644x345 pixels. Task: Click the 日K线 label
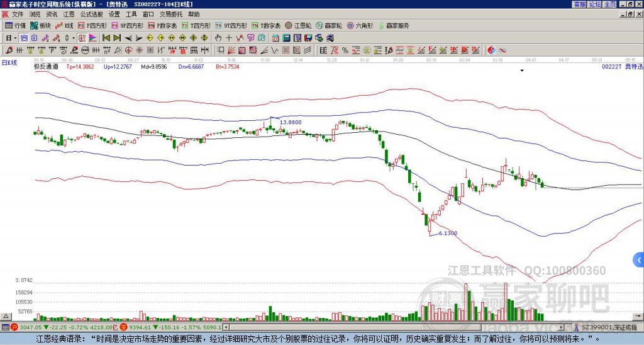[x=9, y=62]
